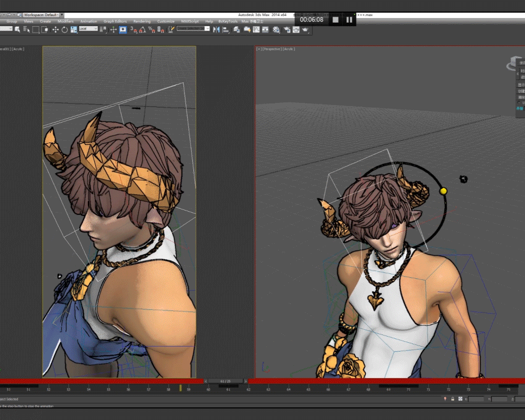Select the Select Object tool
This screenshot has height=420, width=525.
click(17, 29)
